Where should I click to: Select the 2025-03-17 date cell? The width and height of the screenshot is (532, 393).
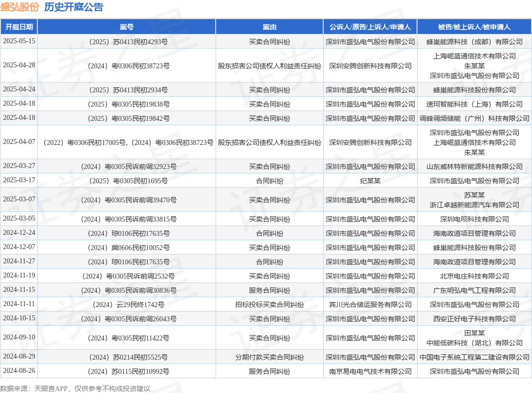point(19,180)
